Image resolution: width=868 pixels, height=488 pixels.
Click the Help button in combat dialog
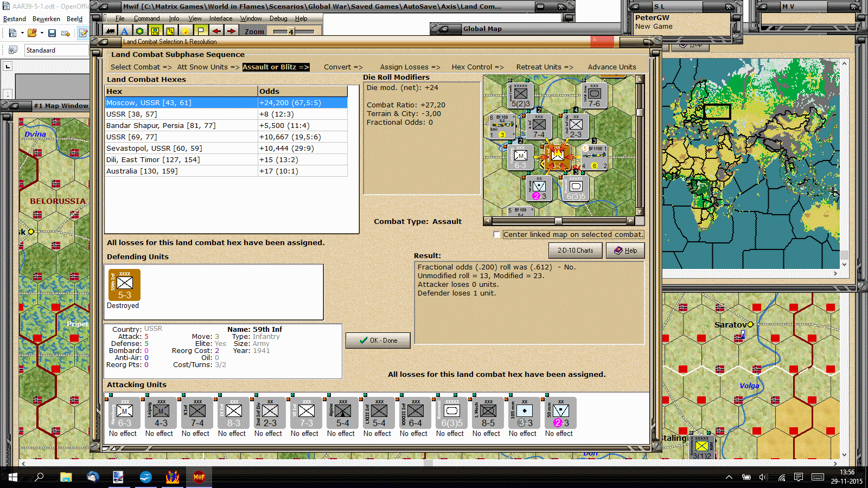click(x=626, y=251)
